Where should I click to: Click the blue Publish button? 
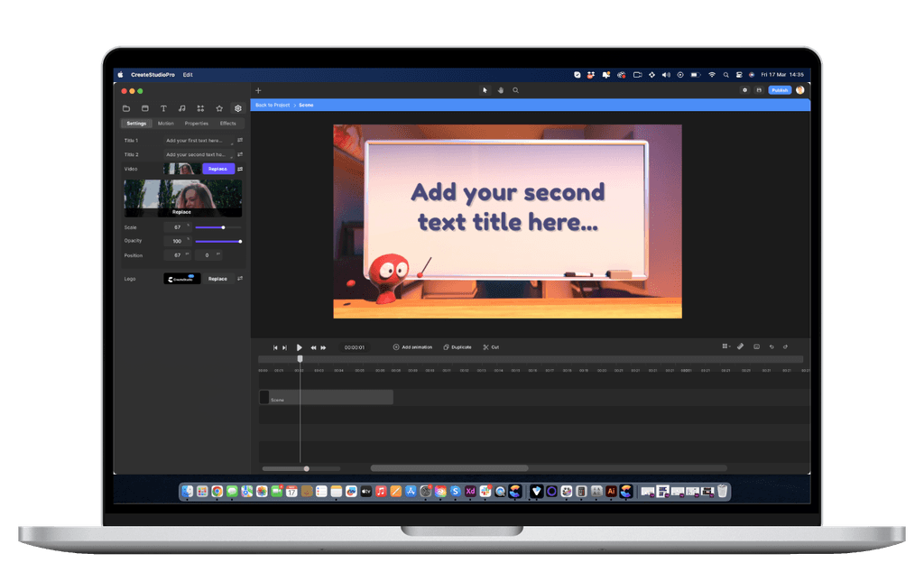click(x=780, y=90)
